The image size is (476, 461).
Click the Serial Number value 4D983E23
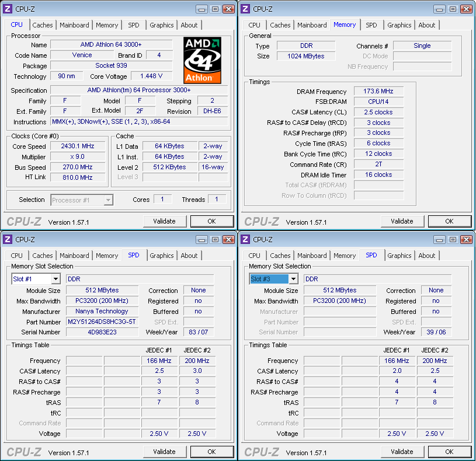click(x=102, y=333)
